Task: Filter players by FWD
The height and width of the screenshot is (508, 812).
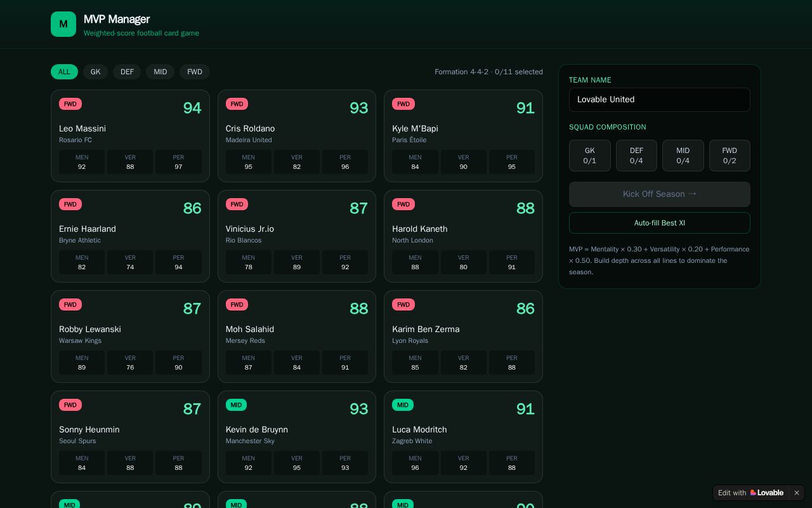Action: tap(195, 72)
